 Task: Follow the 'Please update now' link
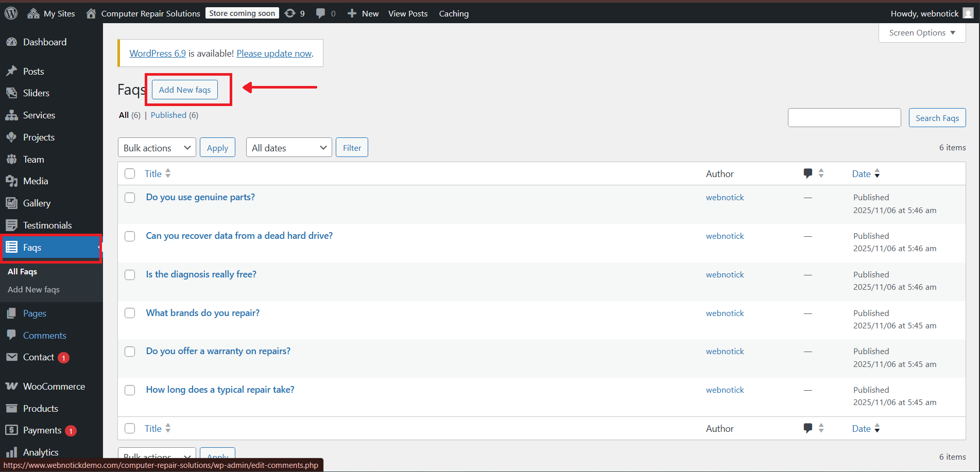click(x=274, y=54)
